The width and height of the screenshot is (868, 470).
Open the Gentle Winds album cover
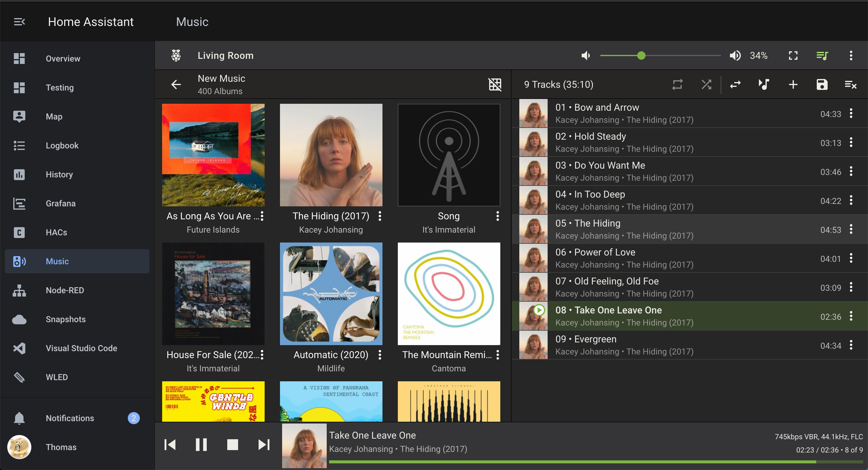(213, 401)
